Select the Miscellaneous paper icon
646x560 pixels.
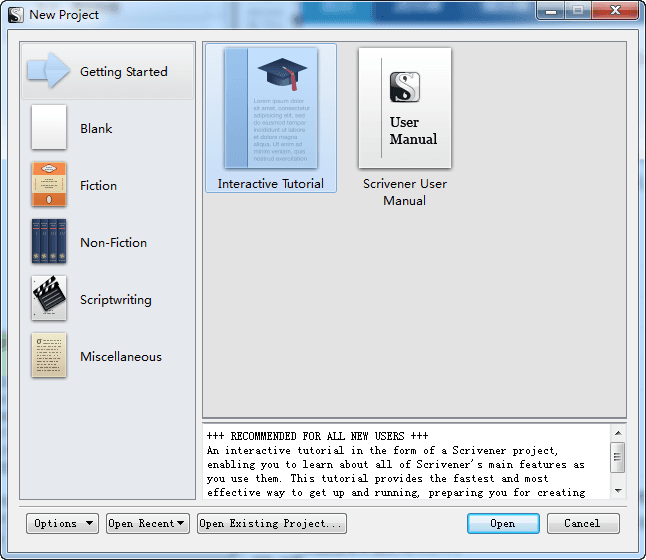click(49, 356)
